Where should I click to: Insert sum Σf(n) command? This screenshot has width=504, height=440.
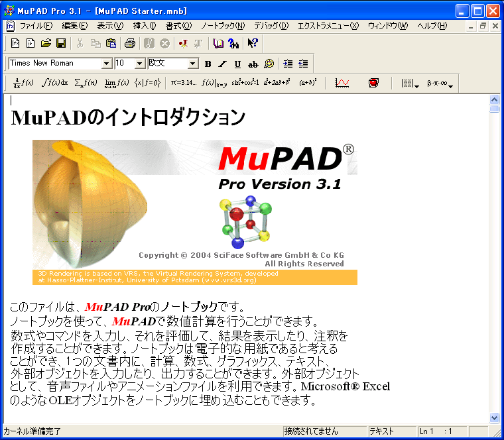[86, 83]
